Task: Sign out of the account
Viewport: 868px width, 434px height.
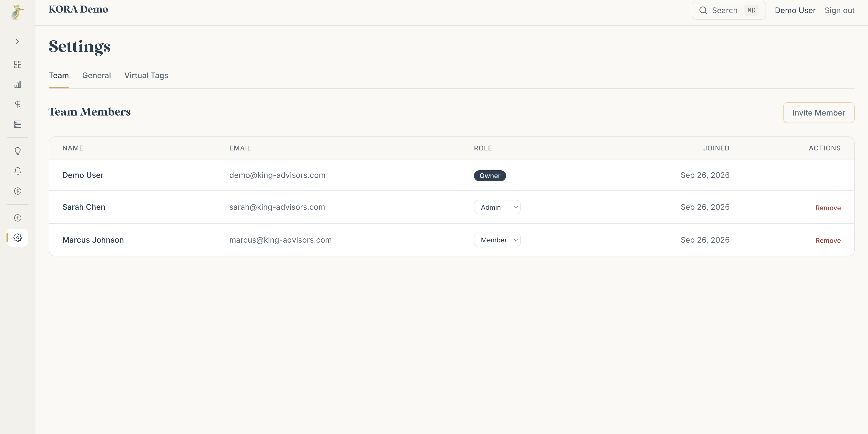Action: pos(839,11)
